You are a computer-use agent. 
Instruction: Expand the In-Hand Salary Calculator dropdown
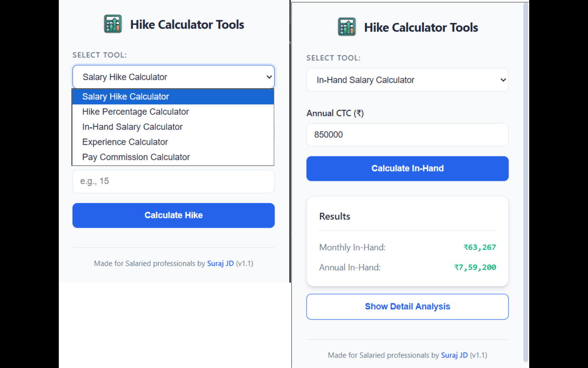(407, 80)
